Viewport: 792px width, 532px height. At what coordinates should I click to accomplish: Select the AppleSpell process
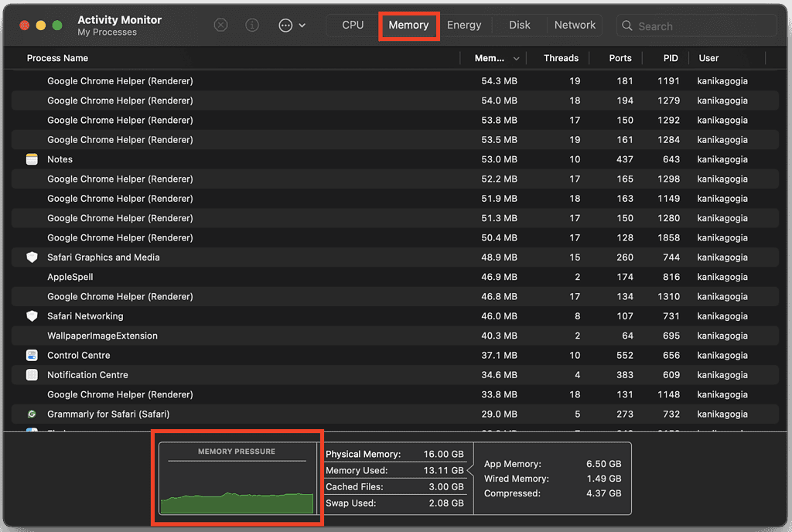coord(70,277)
